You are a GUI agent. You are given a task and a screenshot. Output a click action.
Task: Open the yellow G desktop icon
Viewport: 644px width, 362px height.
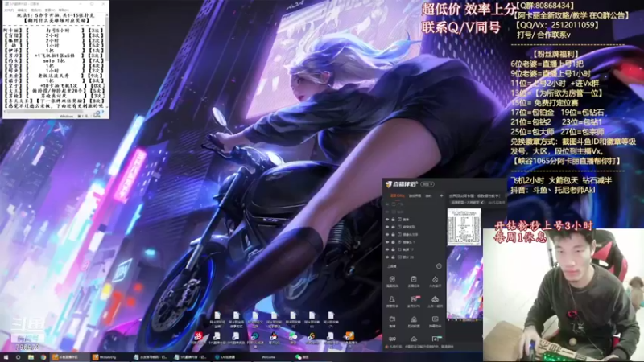click(x=312, y=336)
